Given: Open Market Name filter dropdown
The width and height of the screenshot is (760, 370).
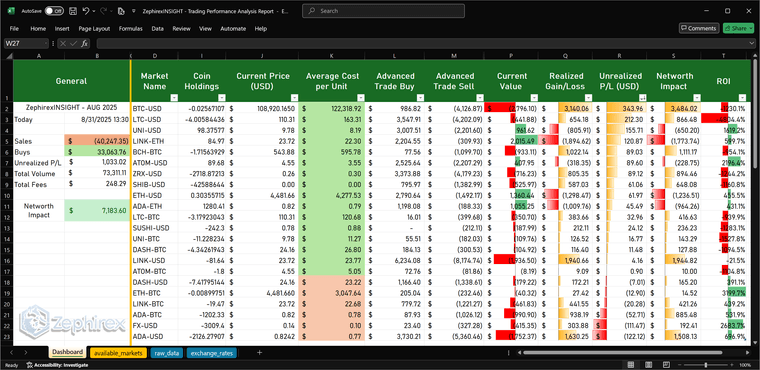Looking at the screenshot, I should pos(174,97).
